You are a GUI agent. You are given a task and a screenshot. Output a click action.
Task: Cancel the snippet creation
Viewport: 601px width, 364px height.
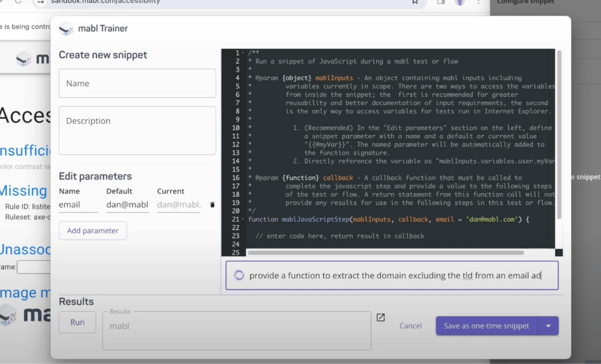click(411, 326)
